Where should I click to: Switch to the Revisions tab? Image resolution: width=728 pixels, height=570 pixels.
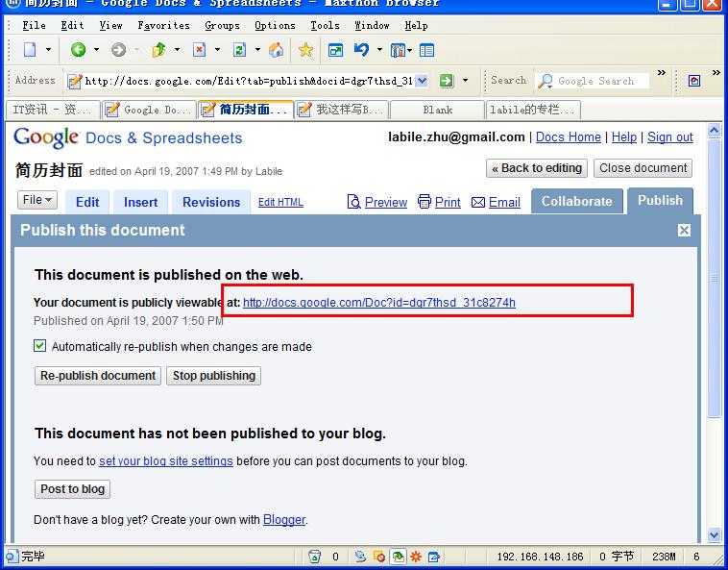[x=211, y=202]
